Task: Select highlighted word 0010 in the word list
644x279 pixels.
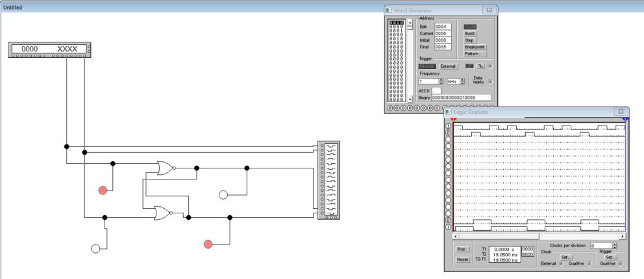Action: (397, 23)
